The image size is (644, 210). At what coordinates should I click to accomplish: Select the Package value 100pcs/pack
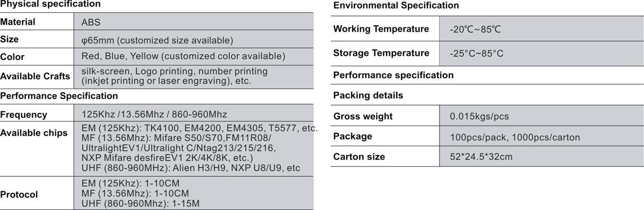[515, 137]
